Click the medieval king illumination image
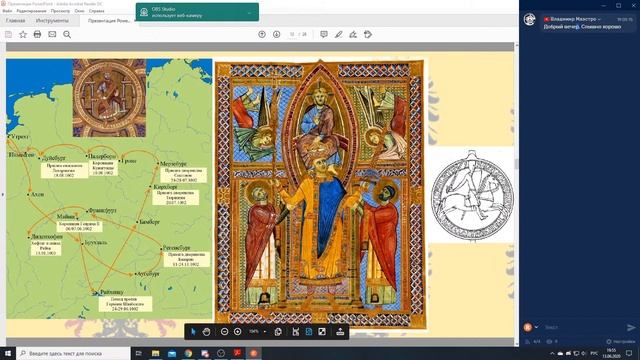 pos(320,193)
